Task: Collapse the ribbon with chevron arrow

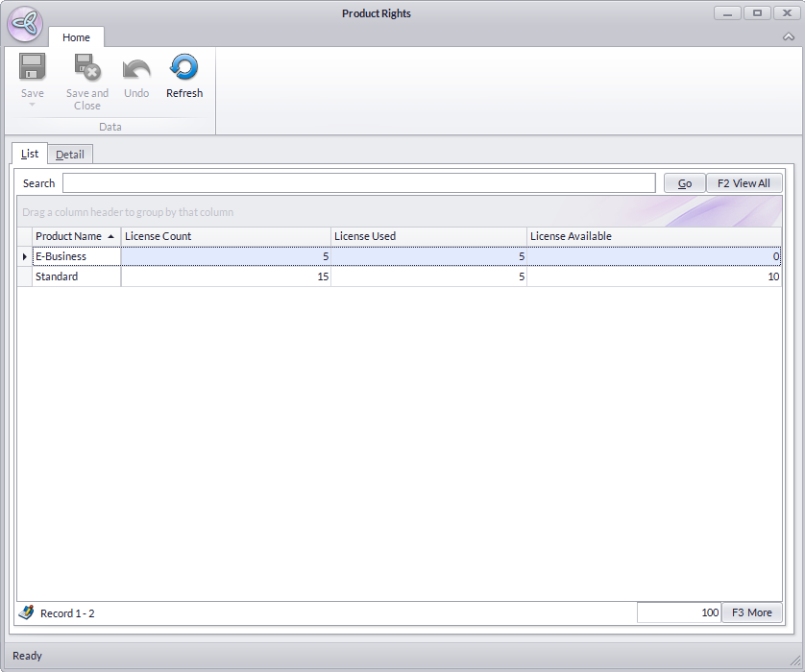Action: pos(788,36)
